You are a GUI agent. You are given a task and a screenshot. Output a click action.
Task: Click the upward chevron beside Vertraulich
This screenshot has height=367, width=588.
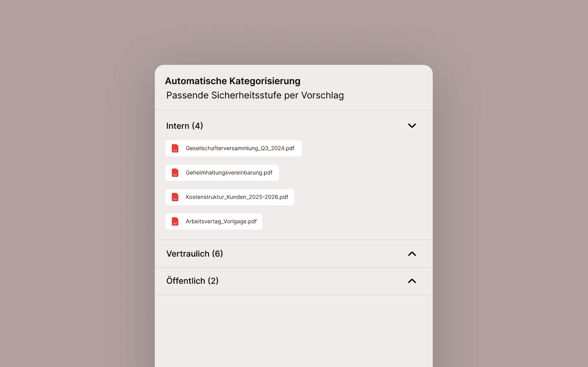pos(412,253)
